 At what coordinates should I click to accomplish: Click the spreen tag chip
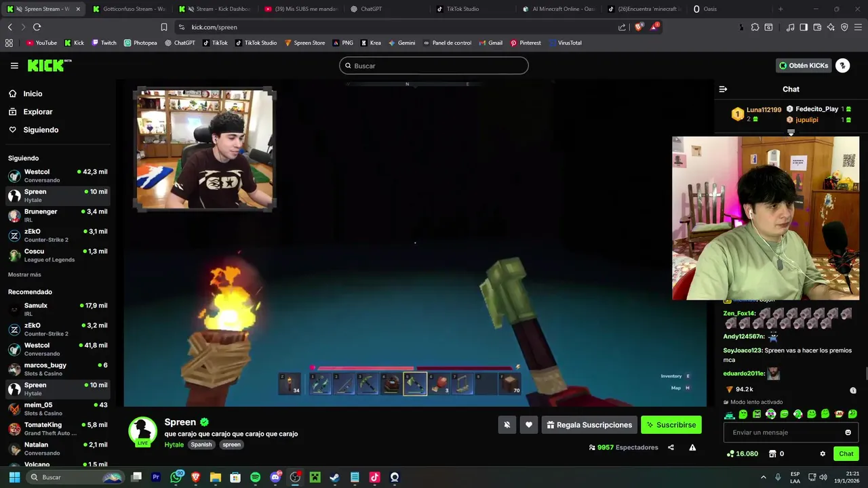(x=232, y=445)
